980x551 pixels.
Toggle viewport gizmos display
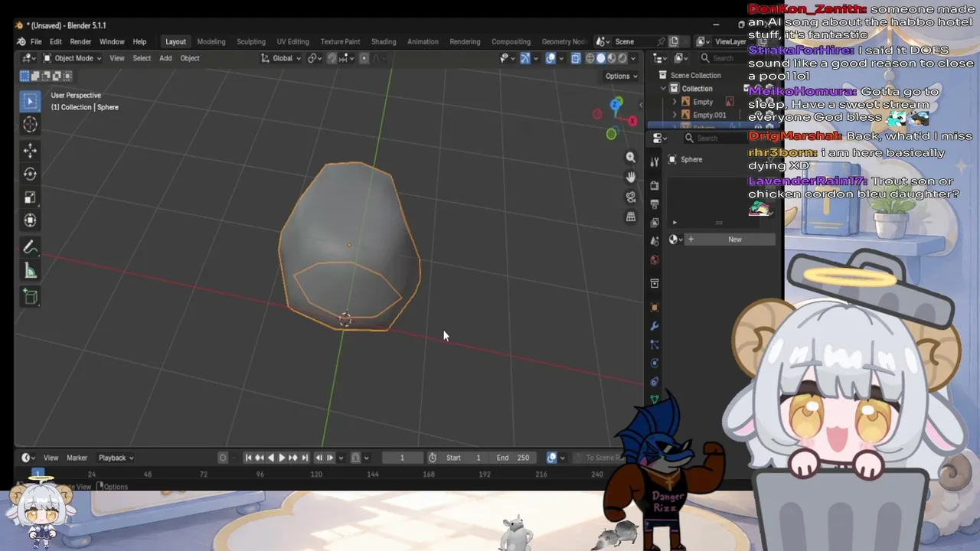tap(525, 58)
